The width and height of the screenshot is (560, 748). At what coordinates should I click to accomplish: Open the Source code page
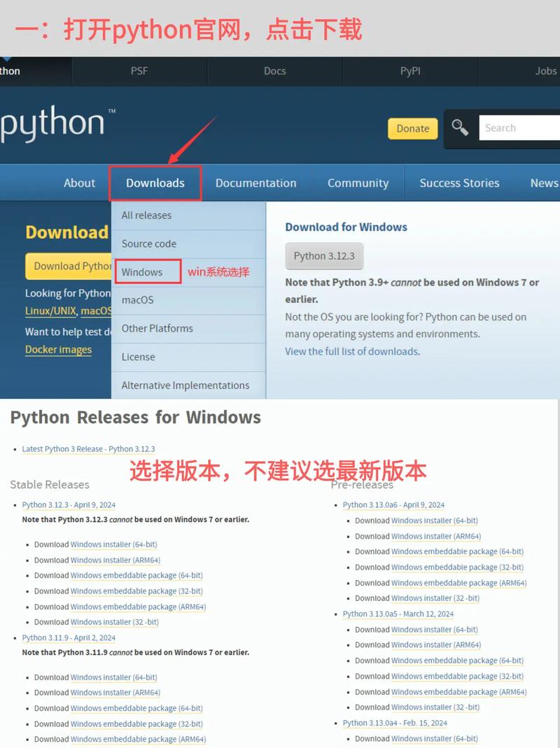[x=148, y=244]
